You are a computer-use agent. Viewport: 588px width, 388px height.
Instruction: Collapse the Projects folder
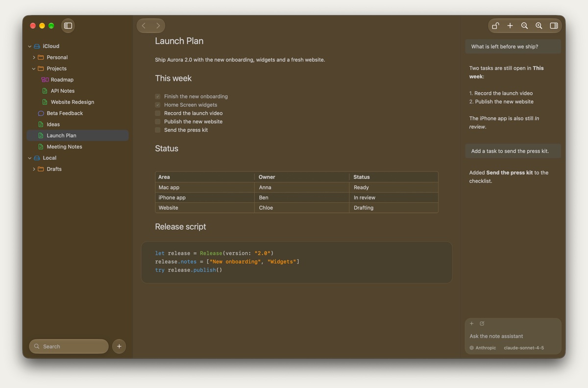(x=34, y=69)
